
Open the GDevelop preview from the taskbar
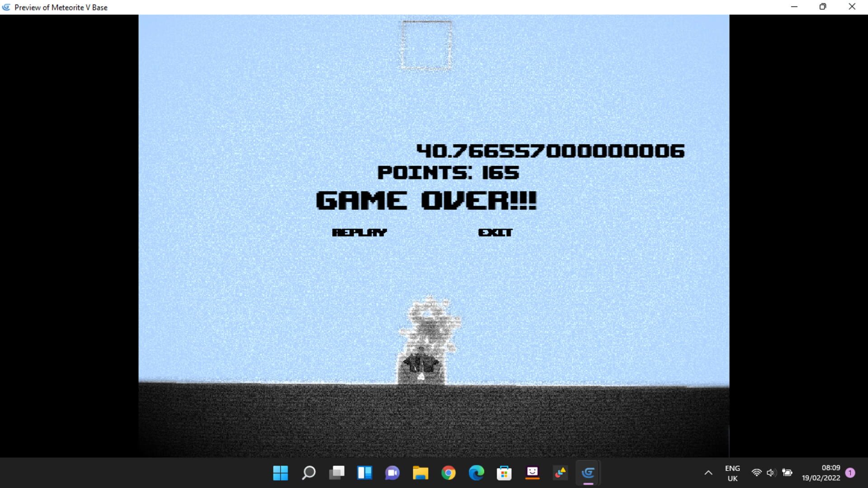pos(588,473)
